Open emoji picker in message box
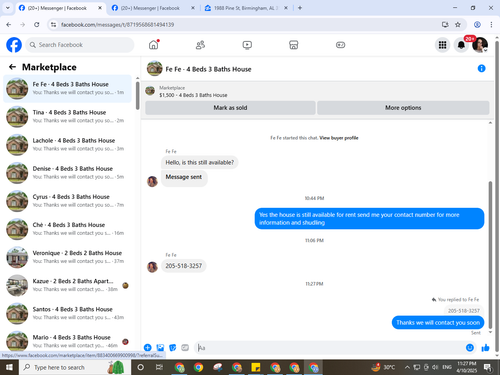 point(470,348)
